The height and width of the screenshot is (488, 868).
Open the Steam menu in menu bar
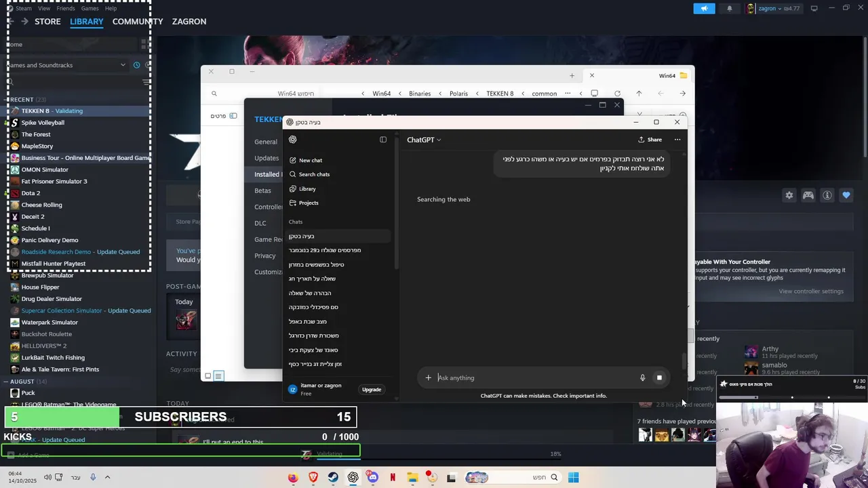pyautogui.click(x=24, y=8)
